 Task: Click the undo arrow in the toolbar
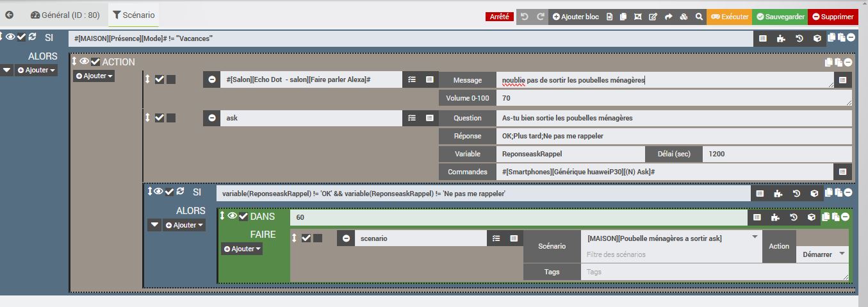click(525, 17)
